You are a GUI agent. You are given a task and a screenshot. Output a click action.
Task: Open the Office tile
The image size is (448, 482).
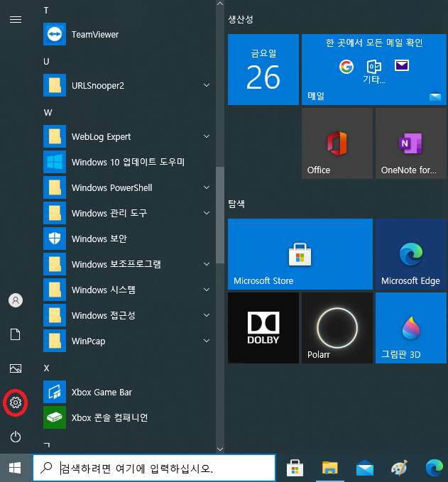click(337, 143)
